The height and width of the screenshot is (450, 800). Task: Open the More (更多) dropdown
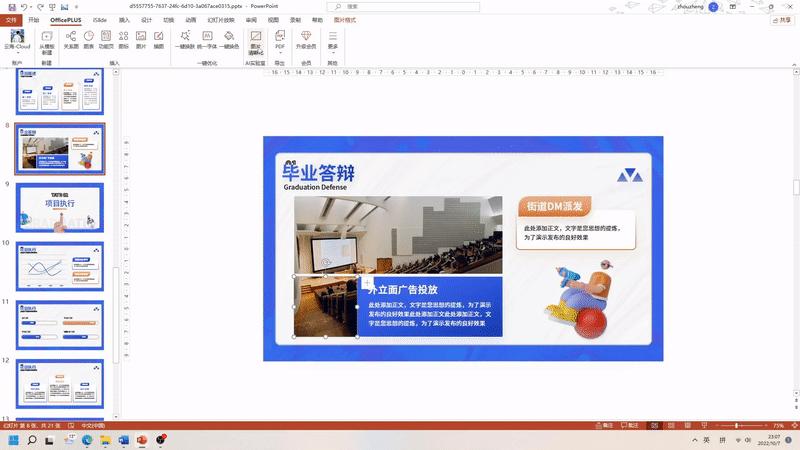(333, 42)
